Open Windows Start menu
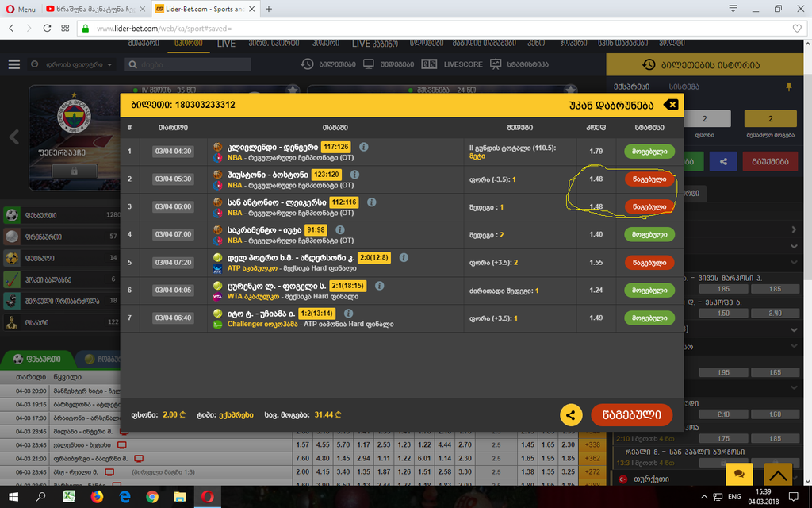Viewport: 812px width, 508px height. point(13,497)
